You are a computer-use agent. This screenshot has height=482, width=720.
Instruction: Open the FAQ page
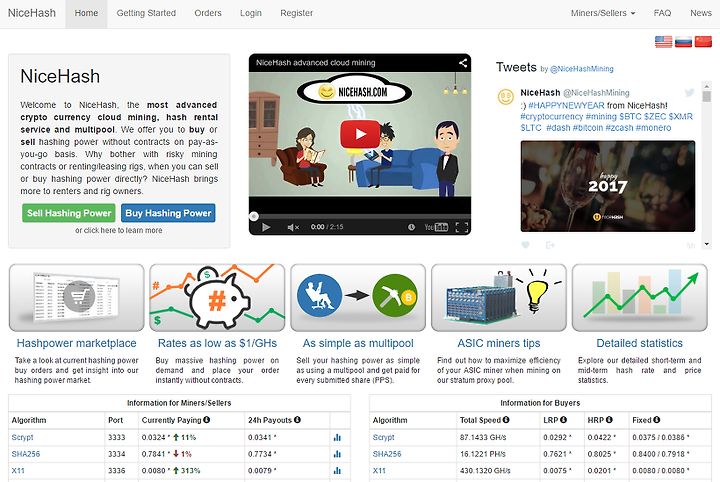(x=663, y=13)
